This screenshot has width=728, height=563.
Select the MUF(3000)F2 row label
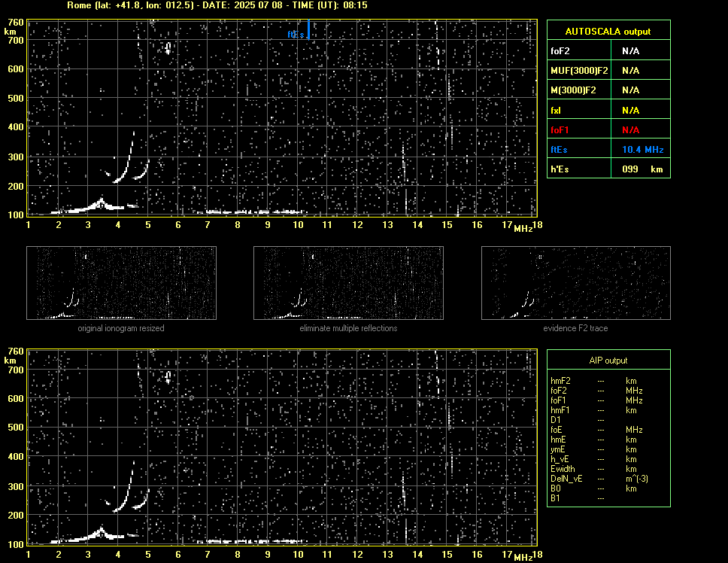[579, 71]
